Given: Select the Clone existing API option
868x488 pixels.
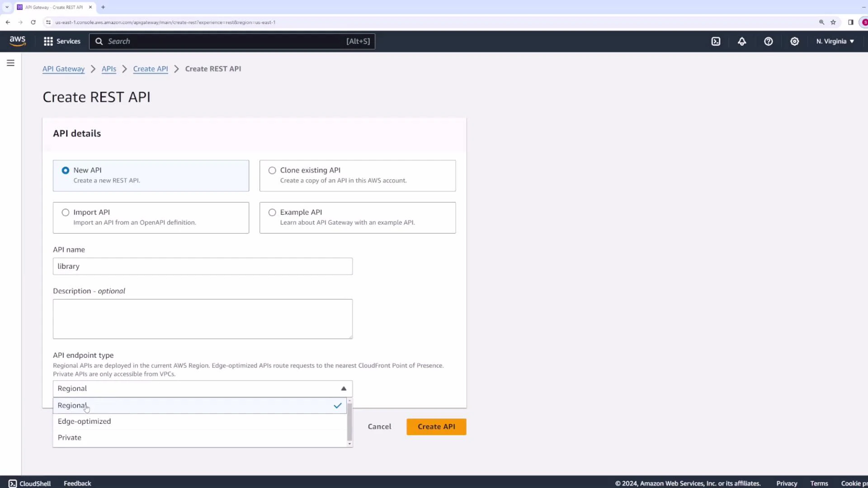Looking at the screenshot, I should (x=272, y=170).
